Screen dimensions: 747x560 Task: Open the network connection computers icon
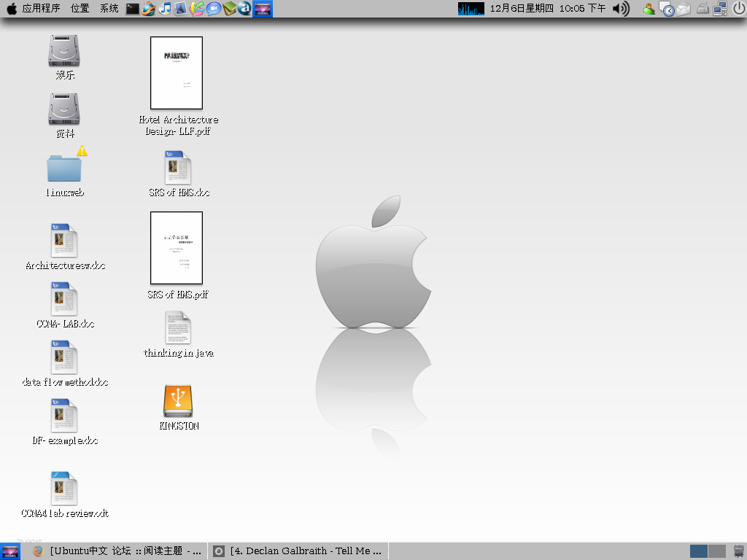(720, 9)
